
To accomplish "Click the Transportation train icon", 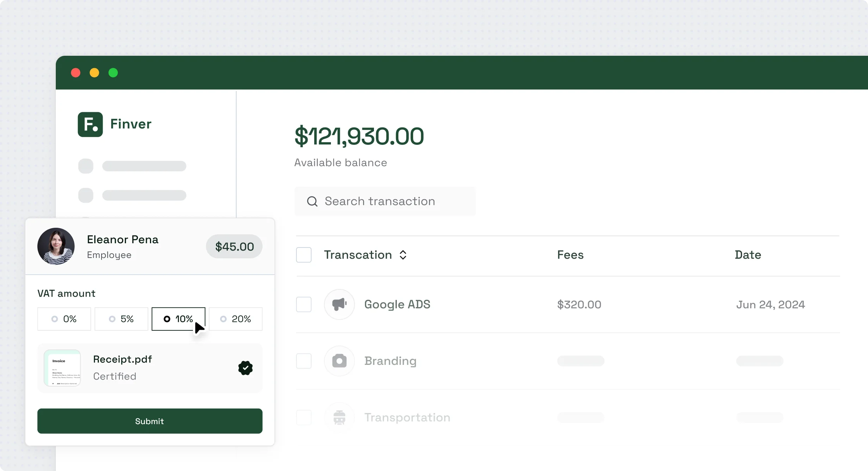I will (x=339, y=418).
